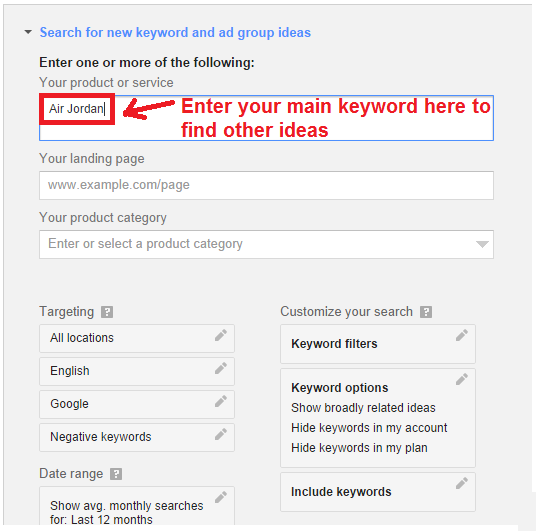Click pencil icon next to Google network
536x531 pixels.
221,401
